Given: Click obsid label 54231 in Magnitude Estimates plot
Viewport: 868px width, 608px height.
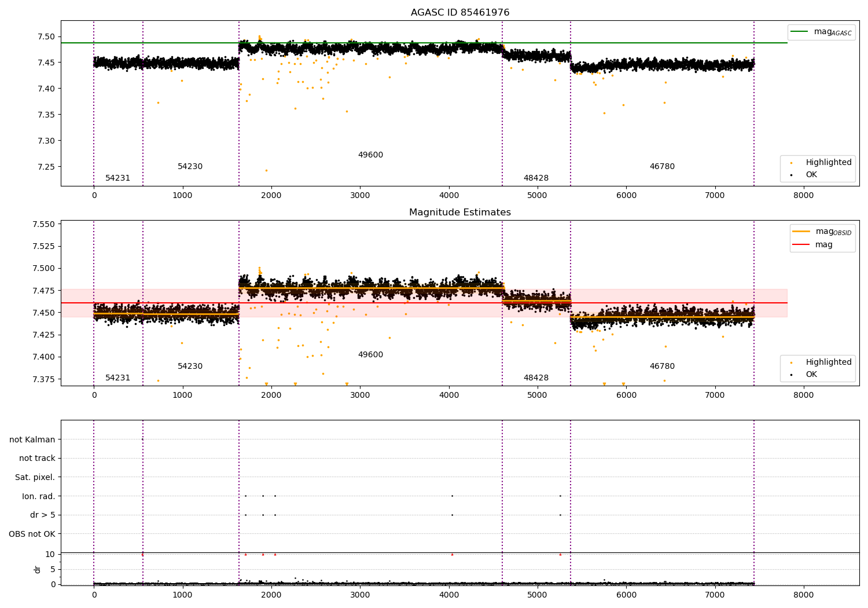Looking at the screenshot, I should [x=118, y=378].
